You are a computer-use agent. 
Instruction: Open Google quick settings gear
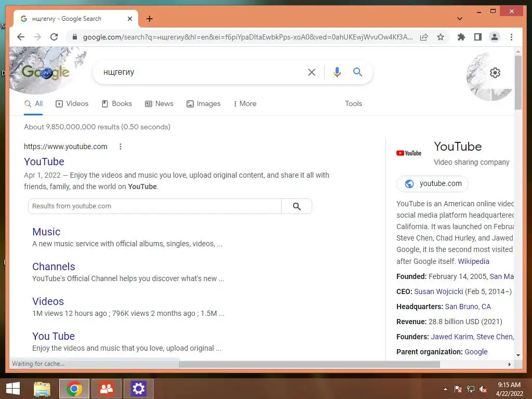(495, 73)
